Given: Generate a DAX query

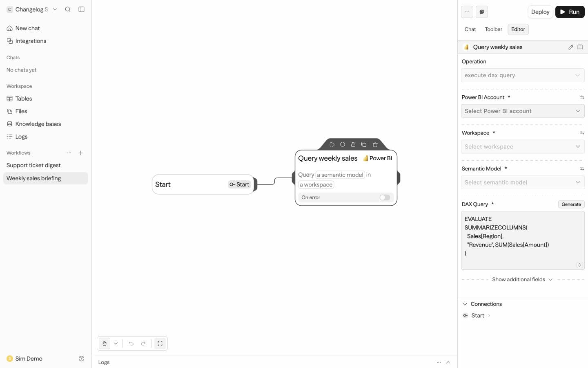Looking at the screenshot, I should click(571, 204).
